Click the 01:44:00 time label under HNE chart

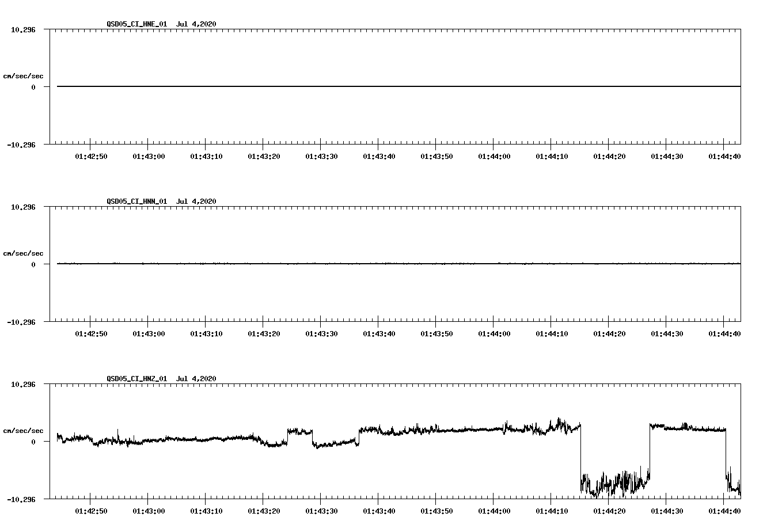tap(494, 157)
